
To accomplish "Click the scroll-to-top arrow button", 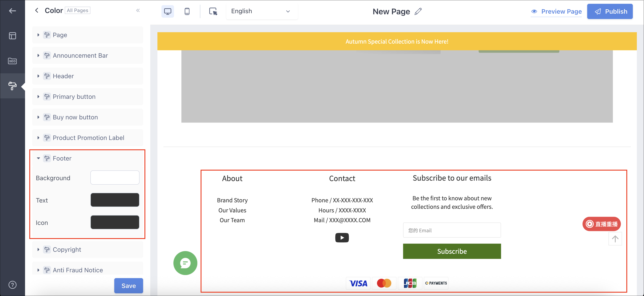I will coord(615,239).
